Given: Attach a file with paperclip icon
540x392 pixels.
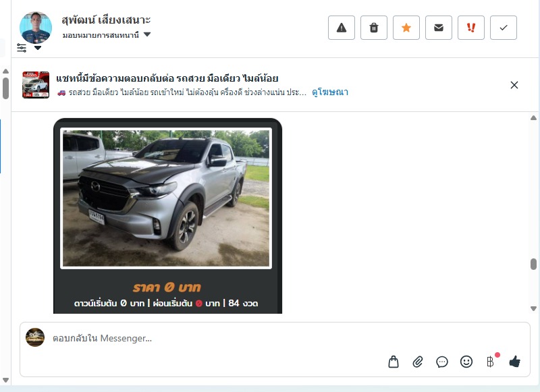Looking at the screenshot, I should click(x=418, y=362).
